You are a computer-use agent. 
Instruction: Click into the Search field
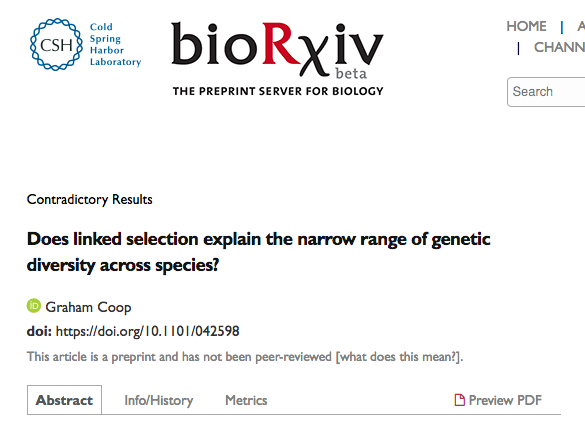[x=546, y=92]
